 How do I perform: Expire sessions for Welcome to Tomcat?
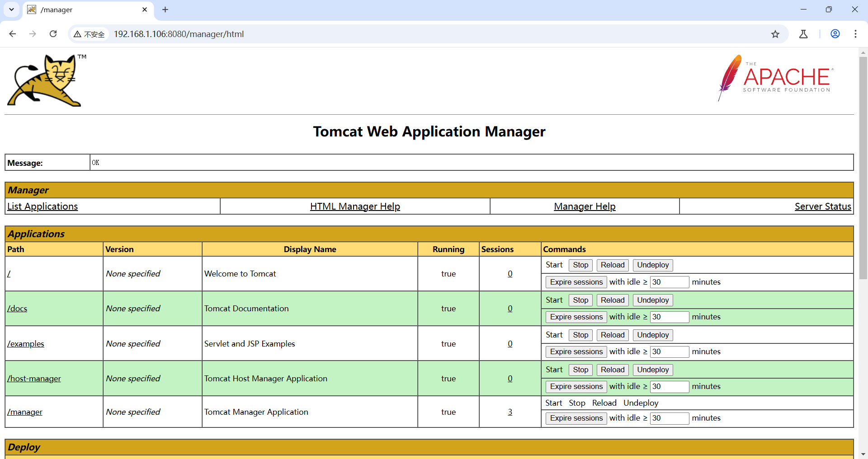(x=576, y=282)
